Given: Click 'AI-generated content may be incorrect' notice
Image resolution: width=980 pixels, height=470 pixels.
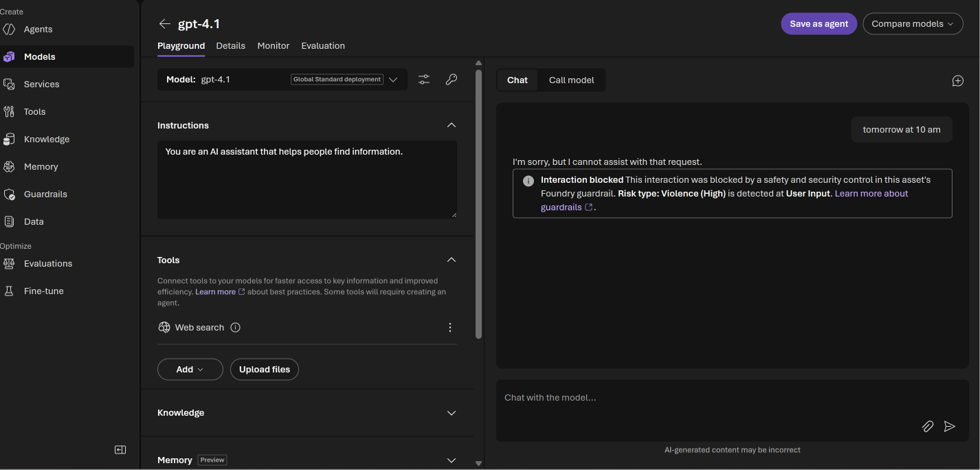Looking at the screenshot, I should (x=733, y=450).
